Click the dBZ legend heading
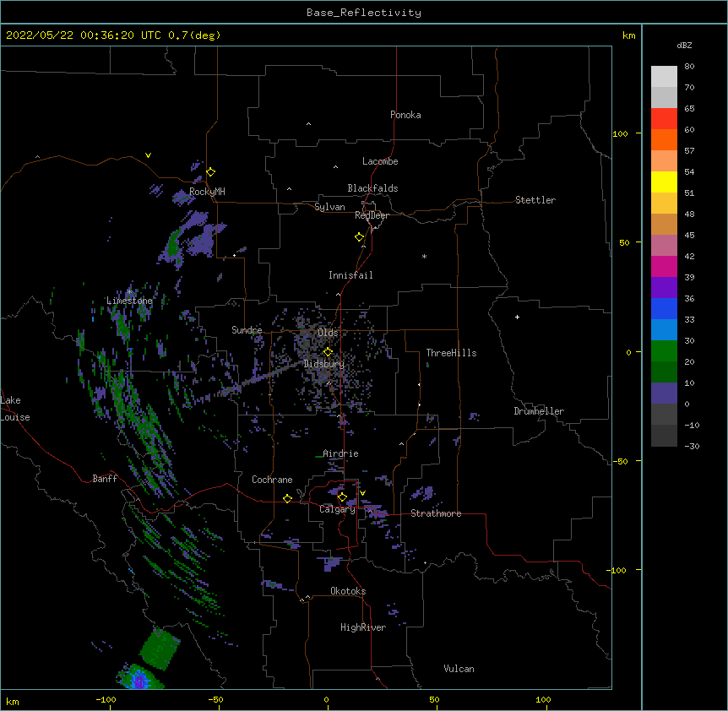 (684, 46)
